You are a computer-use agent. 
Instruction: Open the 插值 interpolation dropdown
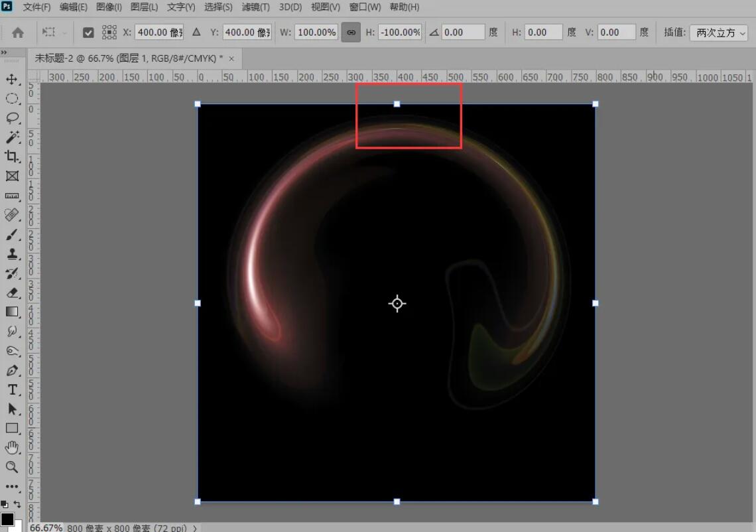coord(720,31)
